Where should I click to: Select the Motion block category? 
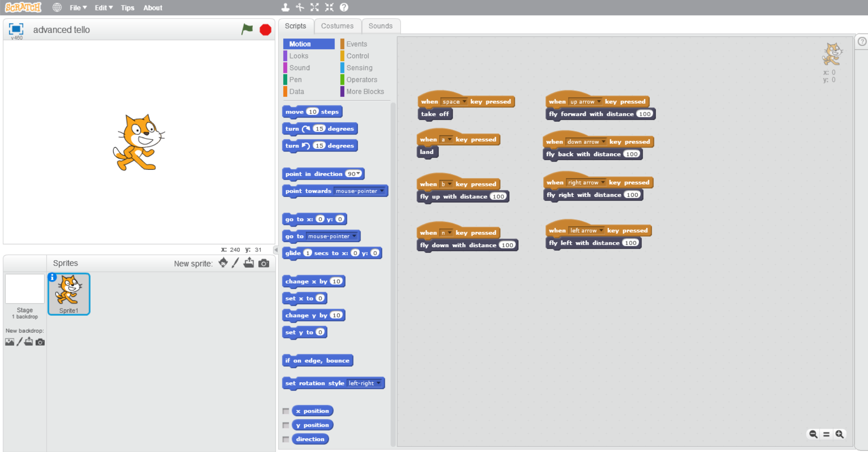pos(309,44)
